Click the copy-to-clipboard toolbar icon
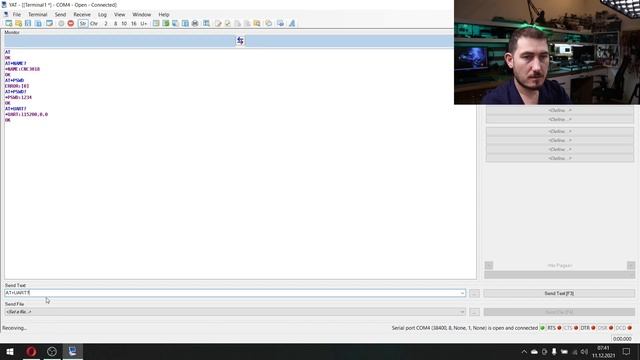 [x=175, y=23]
